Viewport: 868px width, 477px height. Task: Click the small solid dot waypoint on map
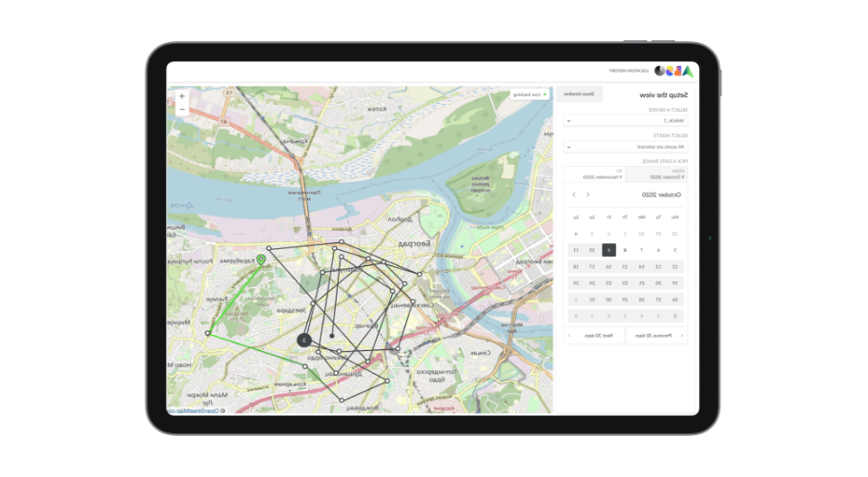point(331,336)
